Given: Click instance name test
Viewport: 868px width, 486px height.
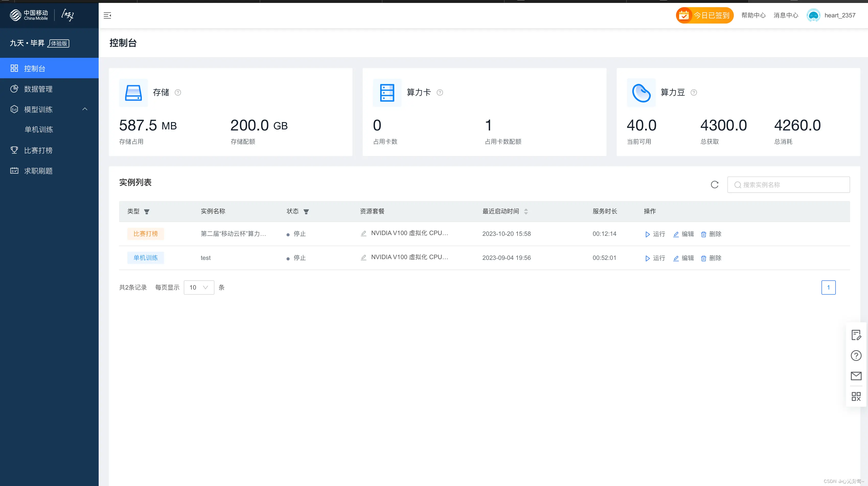Looking at the screenshot, I should tap(205, 258).
